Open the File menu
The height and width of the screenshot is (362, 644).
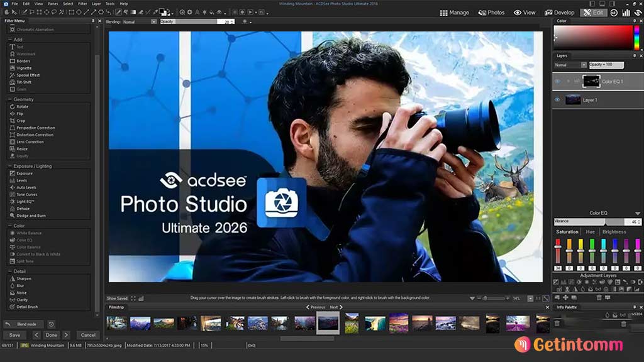point(15,4)
